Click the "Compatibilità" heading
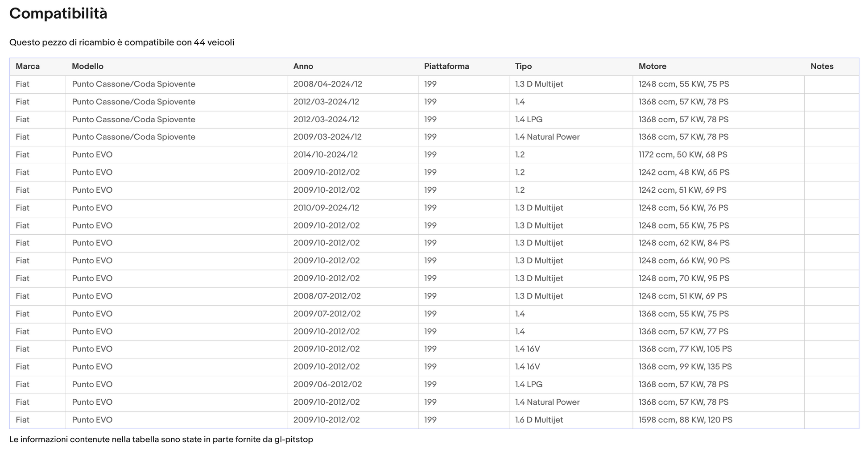The height and width of the screenshot is (452, 868). click(x=58, y=14)
